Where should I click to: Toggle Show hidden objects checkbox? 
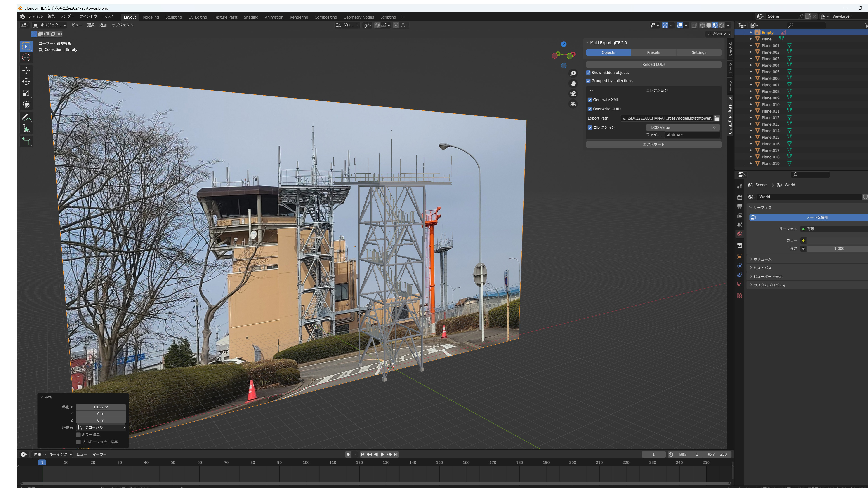[x=588, y=73]
